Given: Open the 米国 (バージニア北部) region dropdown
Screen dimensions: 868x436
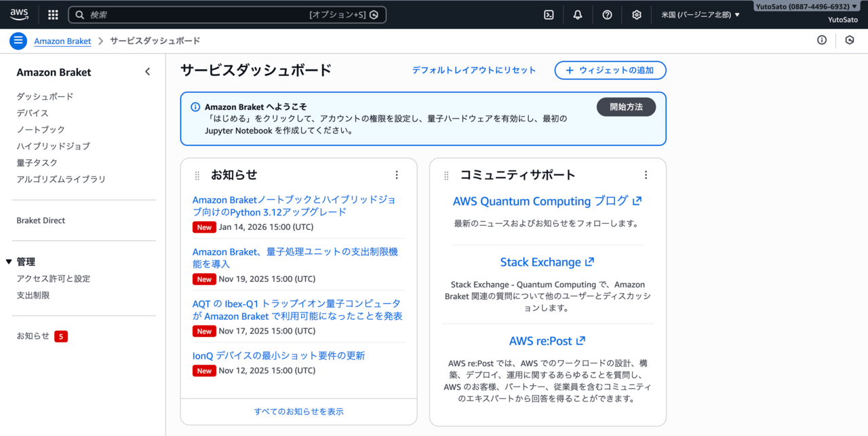Looking at the screenshot, I should pos(701,15).
